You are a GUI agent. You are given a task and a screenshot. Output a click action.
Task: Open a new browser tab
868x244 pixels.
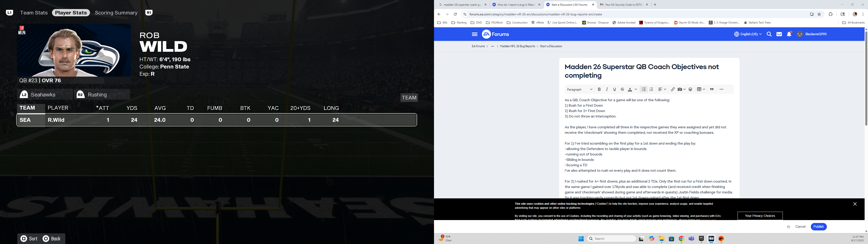click(655, 5)
